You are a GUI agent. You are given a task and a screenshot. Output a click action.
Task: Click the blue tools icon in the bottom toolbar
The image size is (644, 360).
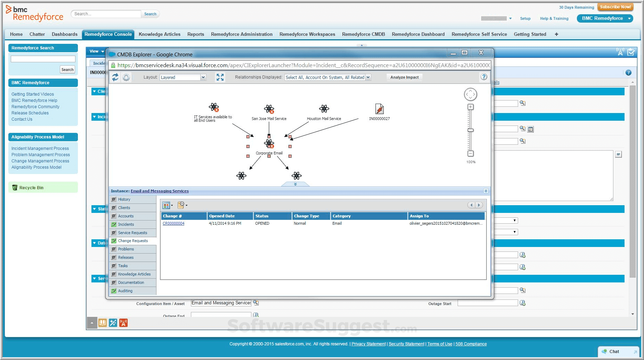113,323
